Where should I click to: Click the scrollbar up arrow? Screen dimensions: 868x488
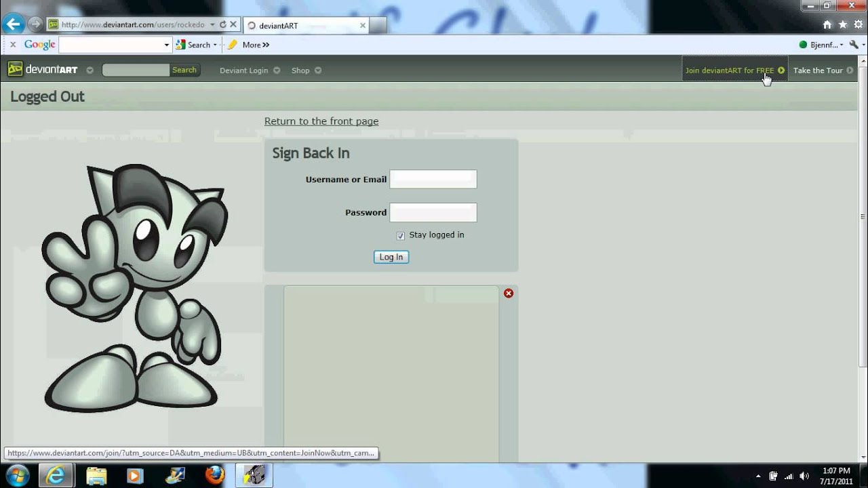(863, 60)
